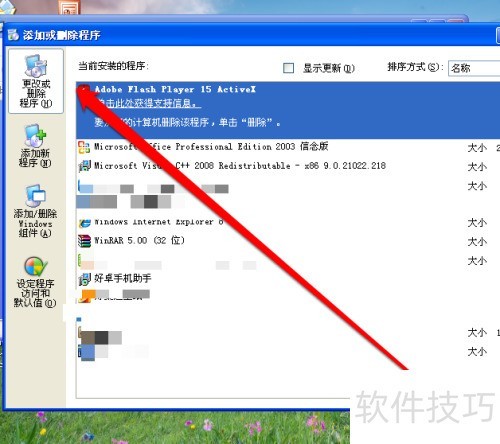Select Microsoft Visual C++ 2008 Redistributable entry
This screenshot has width=500, height=444.
288,166
